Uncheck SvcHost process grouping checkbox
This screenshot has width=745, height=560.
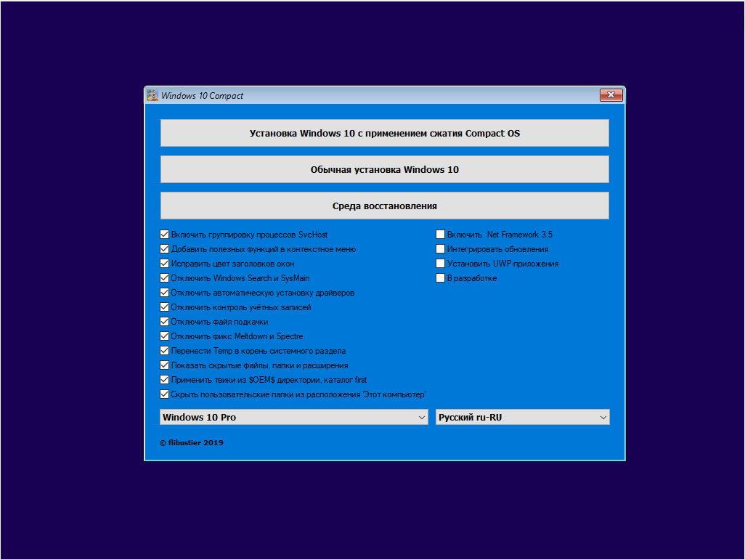(164, 235)
